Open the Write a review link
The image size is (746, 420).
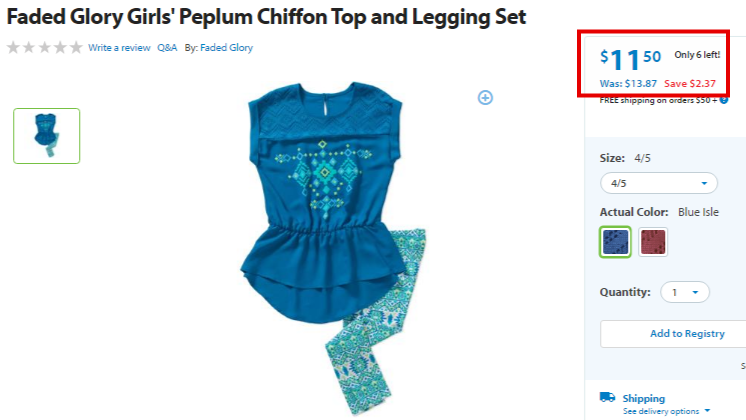119,48
